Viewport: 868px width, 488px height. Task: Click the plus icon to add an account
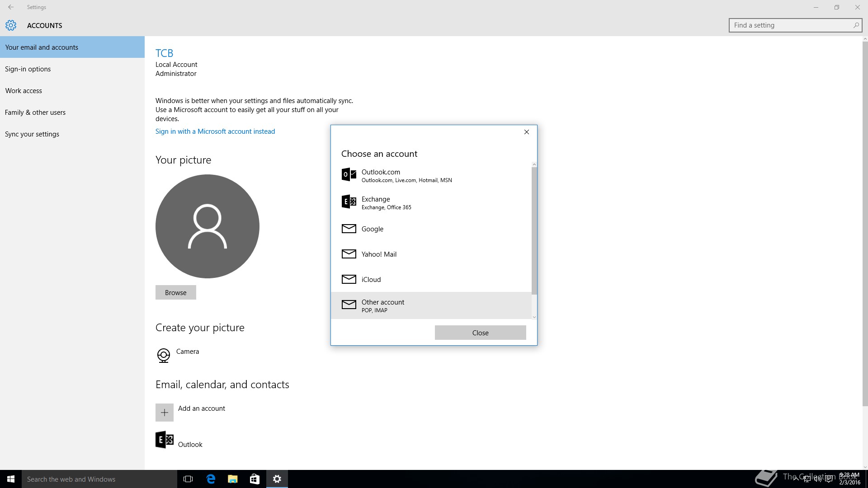(165, 413)
